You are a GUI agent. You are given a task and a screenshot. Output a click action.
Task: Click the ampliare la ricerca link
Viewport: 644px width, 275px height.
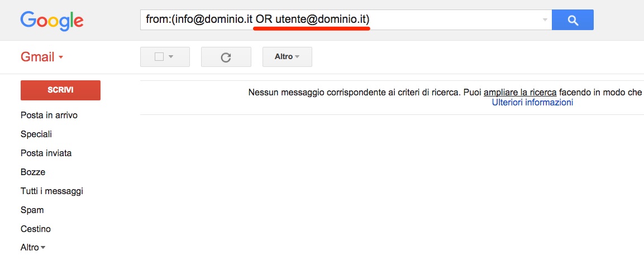520,93
